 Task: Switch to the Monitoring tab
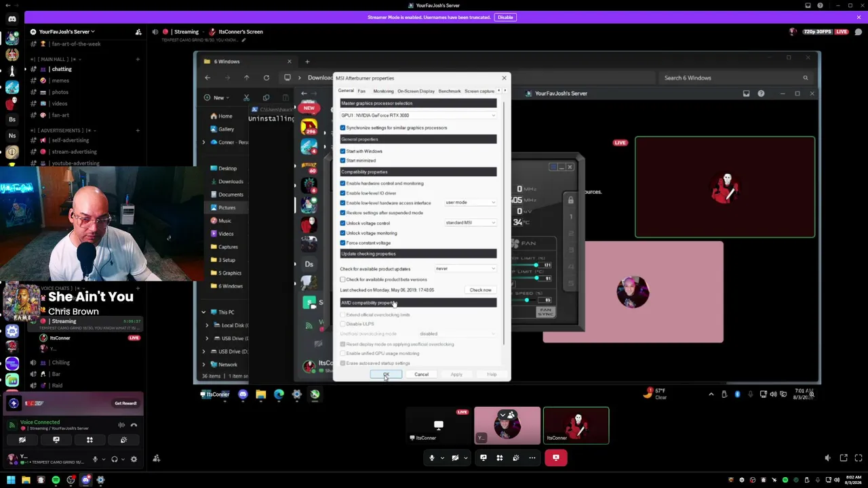pyautogui.click(x=383, y=91)
